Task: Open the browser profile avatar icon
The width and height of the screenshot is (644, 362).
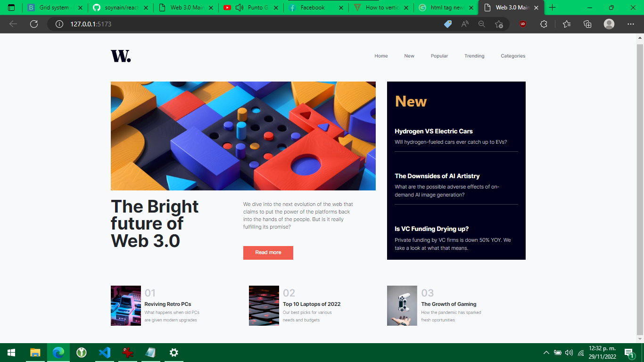Action: pos(609,24)
